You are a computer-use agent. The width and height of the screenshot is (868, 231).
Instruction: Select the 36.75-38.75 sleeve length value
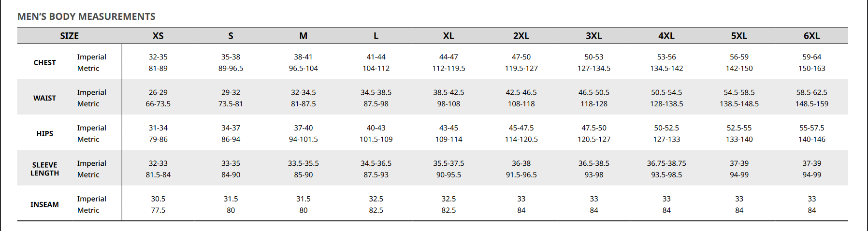click(666, 163)
